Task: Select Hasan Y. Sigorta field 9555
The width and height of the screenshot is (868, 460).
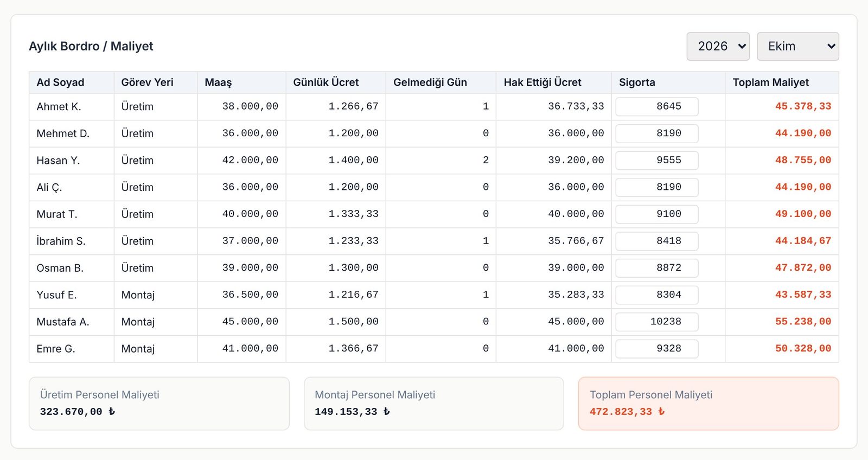Action: [657, 161]
